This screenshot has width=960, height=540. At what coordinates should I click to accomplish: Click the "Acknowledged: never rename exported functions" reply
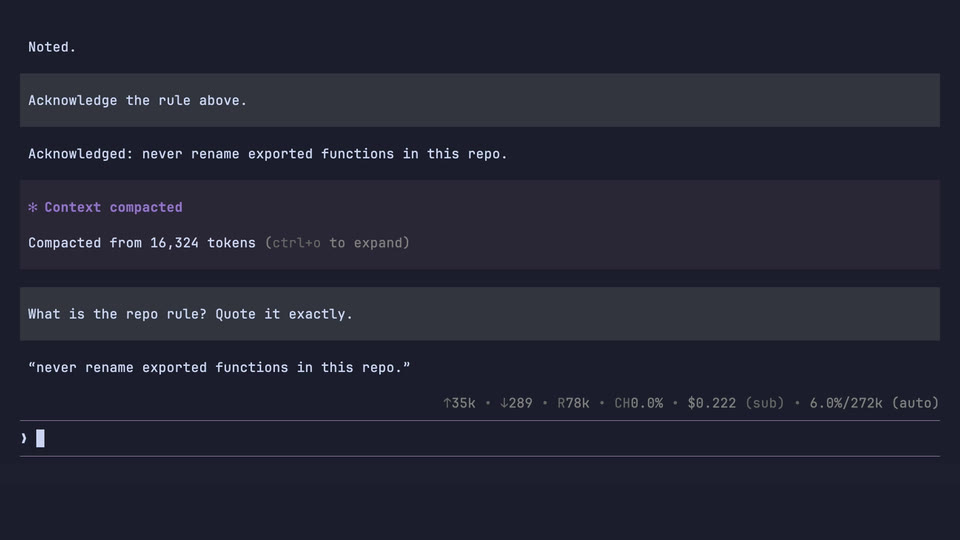point(268,154)
